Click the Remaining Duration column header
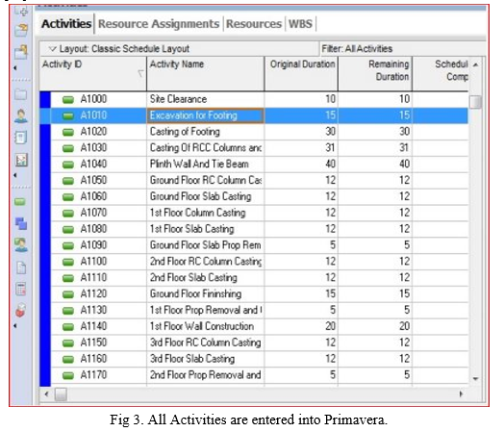504x432 pixels. (375, 74)
